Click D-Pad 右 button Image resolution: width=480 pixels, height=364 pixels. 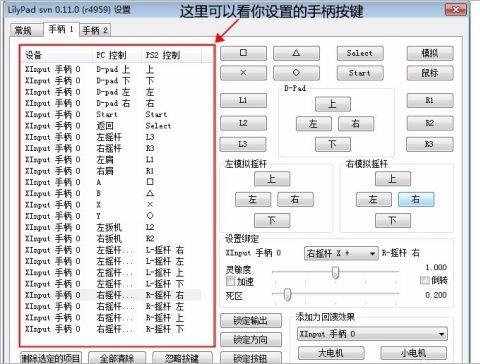[x=356, y=124]
